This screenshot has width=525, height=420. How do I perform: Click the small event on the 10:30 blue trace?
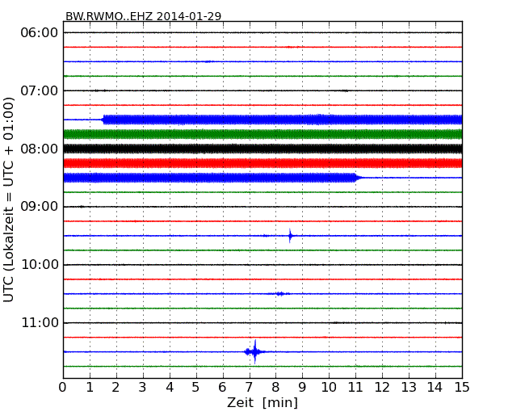(280, 294)
